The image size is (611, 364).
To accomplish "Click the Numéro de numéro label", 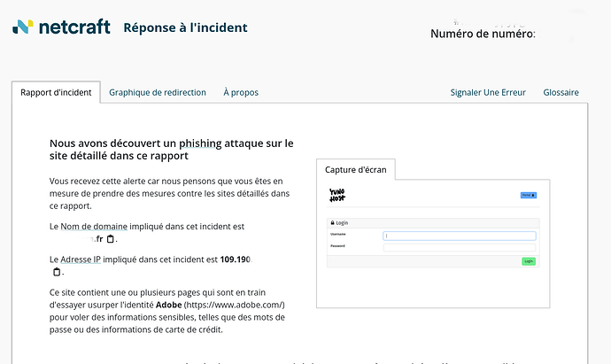I will click(x=483, y=34).
